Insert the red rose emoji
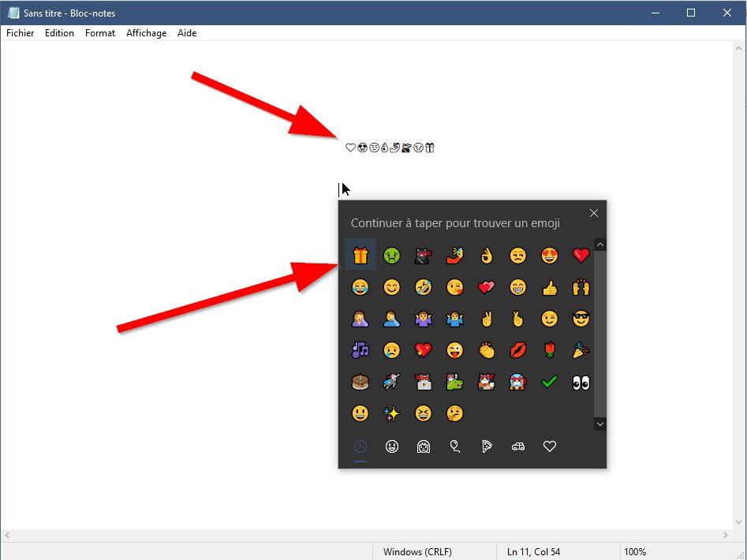The width and height of the screenshot is (747, 560). 549,350
